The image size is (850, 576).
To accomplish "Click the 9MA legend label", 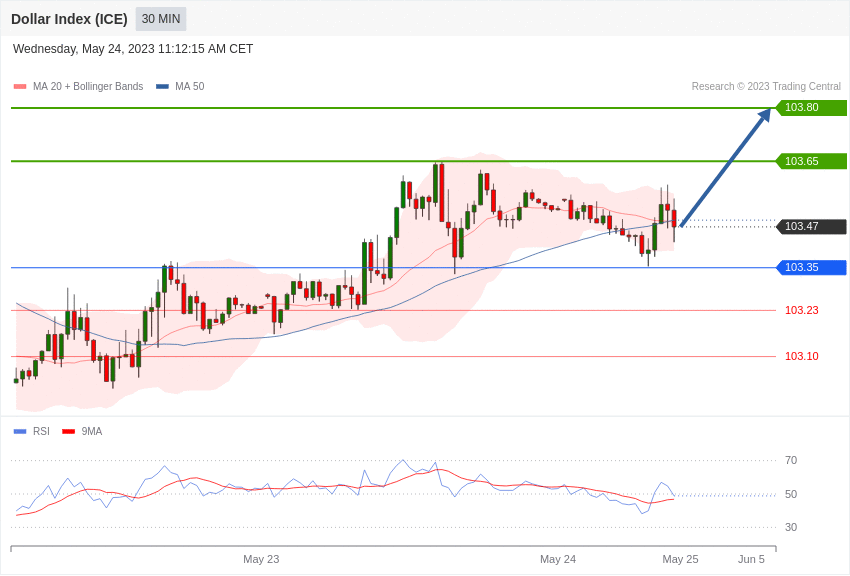I will (x=92, y=431).
